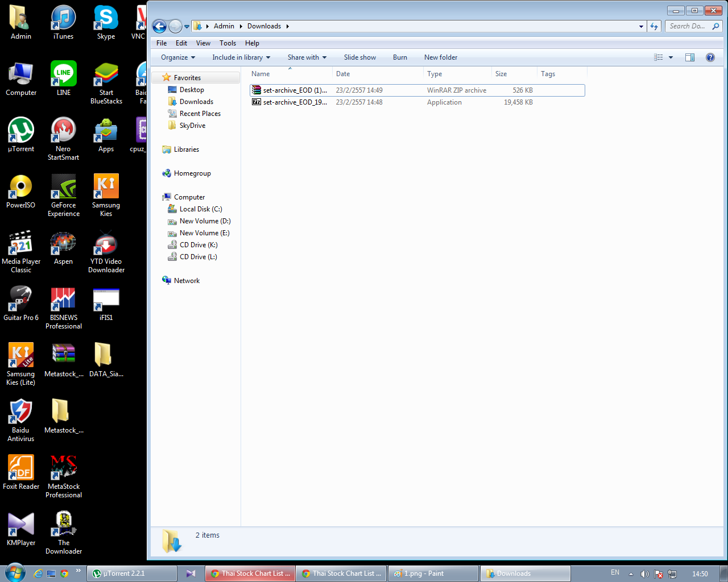Select the KMPlayer desktop icon

[21, 529]
